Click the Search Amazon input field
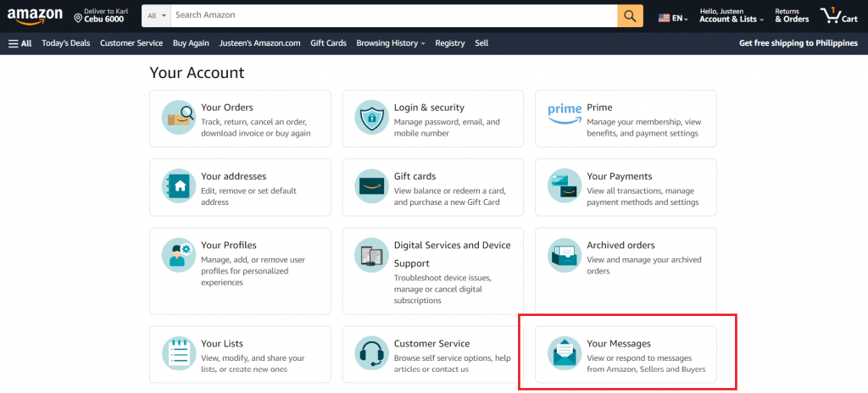Image resolution: width=868 pixels, height=393 pixels. [x=394, y=15]
